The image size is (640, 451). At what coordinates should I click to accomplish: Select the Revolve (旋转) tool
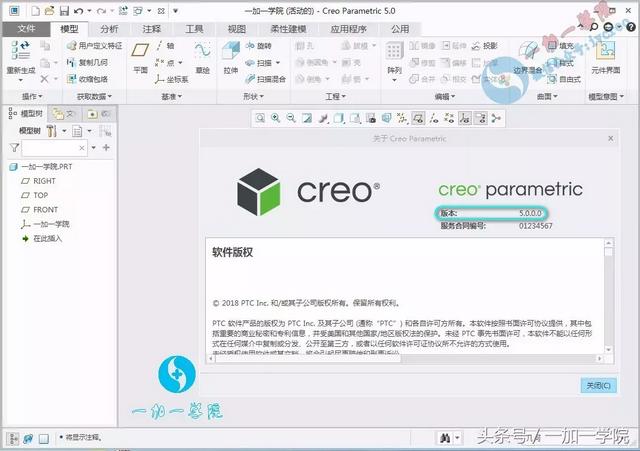258,46
